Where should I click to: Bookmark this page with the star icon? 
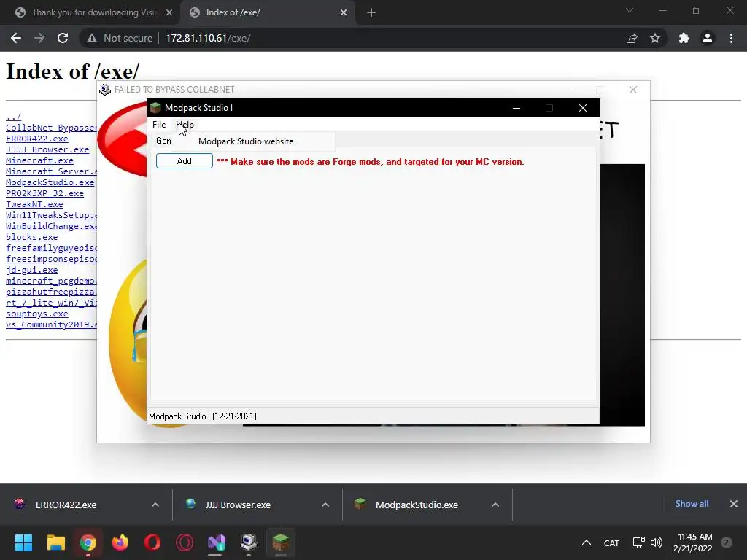(655, 39)
